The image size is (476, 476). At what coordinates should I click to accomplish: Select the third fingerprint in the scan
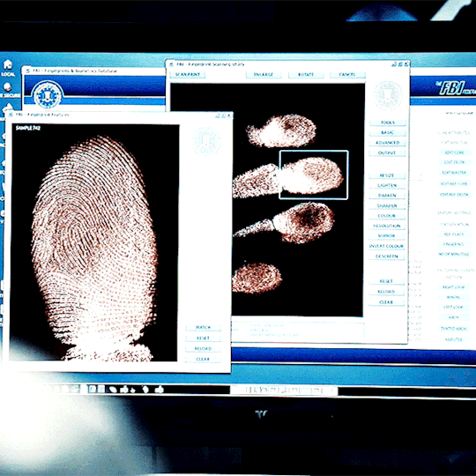click(x=303, y=222)
